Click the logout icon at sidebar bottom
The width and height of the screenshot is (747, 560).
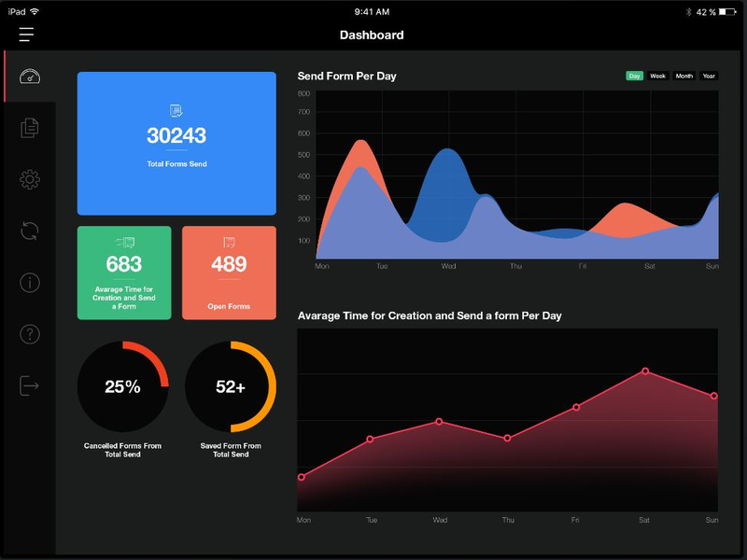pyautogui.click(x=28, y=385)
